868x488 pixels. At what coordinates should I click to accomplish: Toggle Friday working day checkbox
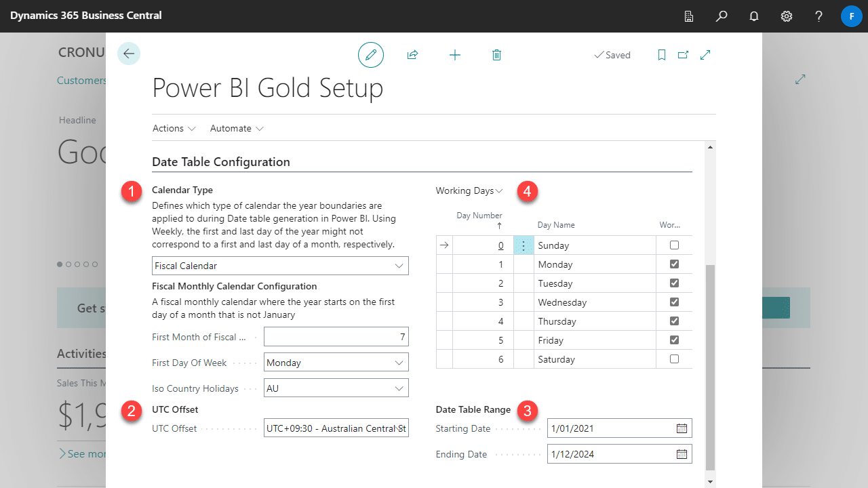tap(674, 340)
